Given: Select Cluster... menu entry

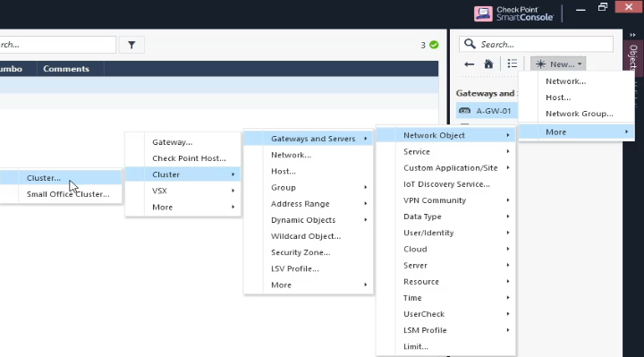Looking at the screenshot, I should (61, 178).
